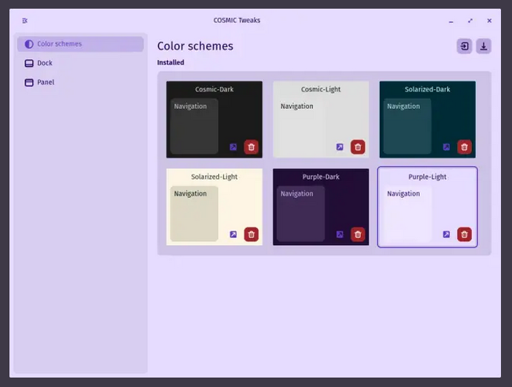This screenshot has width=512, height=387.
Task: Open Solarized-Light scheme in editor icon
Action: click(x=233, y=234)
